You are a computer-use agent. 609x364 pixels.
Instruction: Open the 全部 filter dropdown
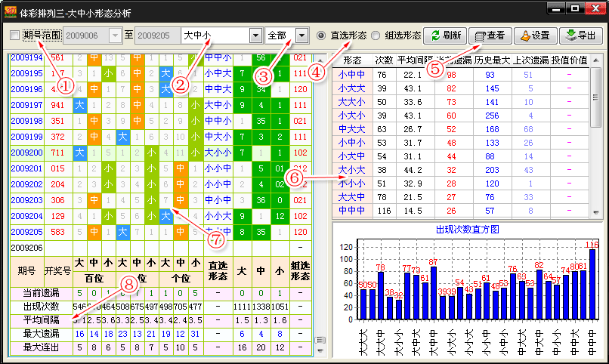(302, 35)
